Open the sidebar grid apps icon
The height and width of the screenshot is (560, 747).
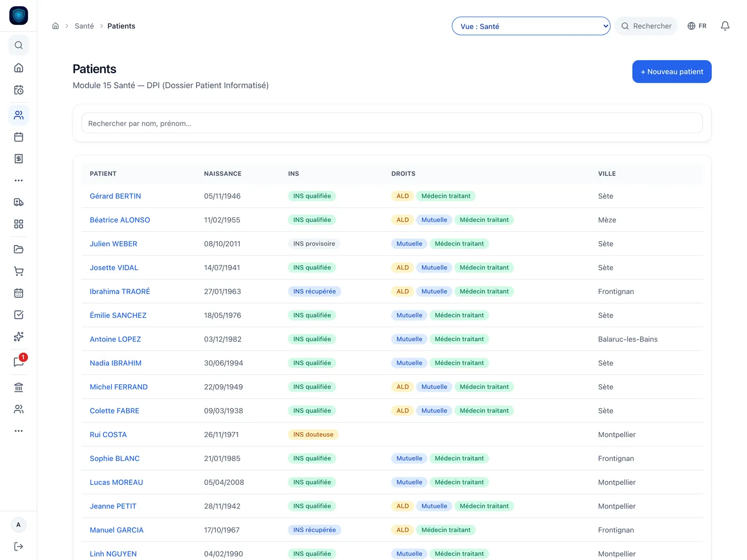(x=19, y=224)
